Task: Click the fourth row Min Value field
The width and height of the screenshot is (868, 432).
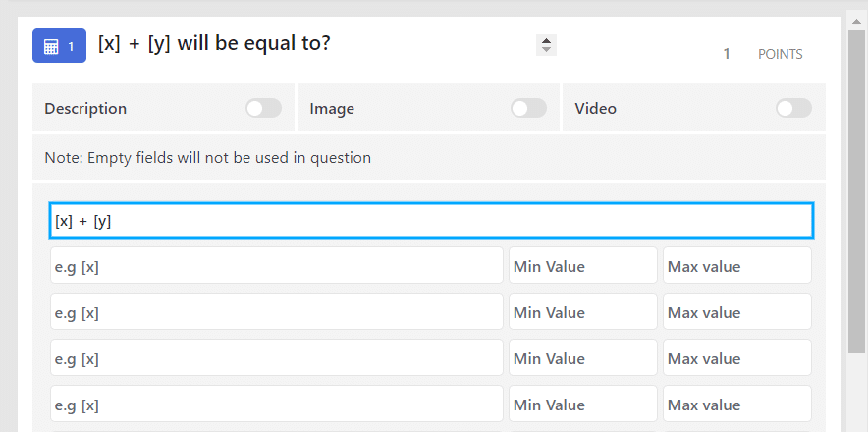Action: click(583, 404)
